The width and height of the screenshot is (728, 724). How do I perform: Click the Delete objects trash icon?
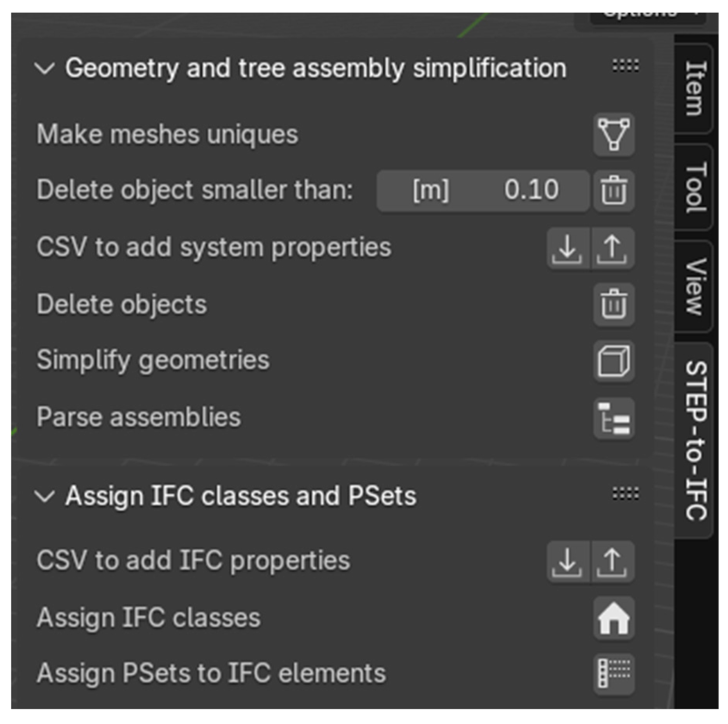[x=614, y=304]
